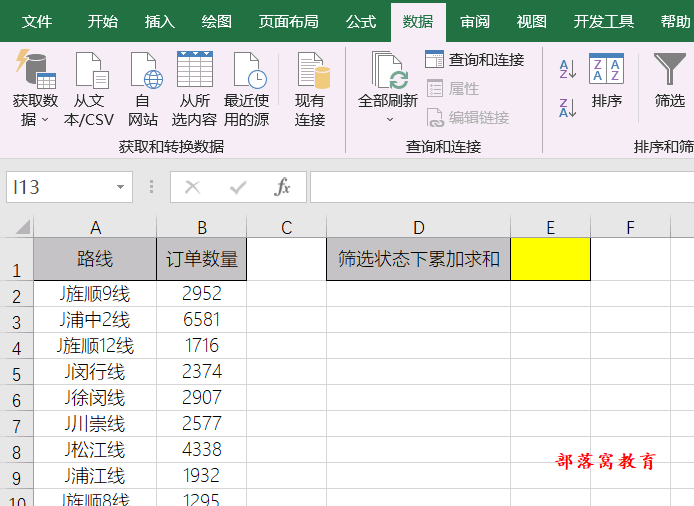Select row 5 header
694x506 pixels.
coord(16,372)
